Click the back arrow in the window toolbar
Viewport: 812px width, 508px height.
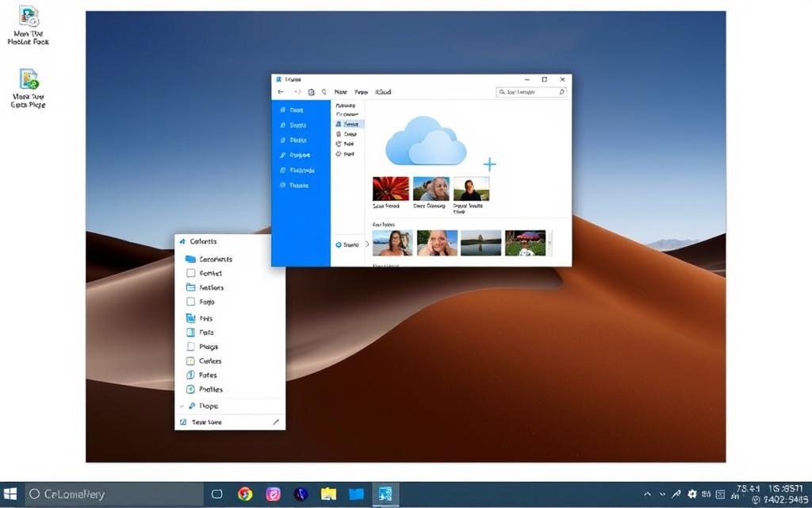point(281,92)
